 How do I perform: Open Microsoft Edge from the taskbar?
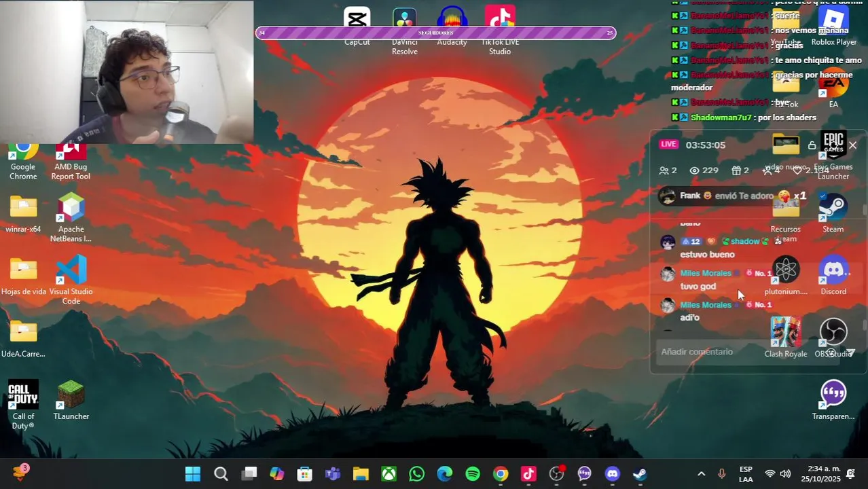(x=444, y=474)
